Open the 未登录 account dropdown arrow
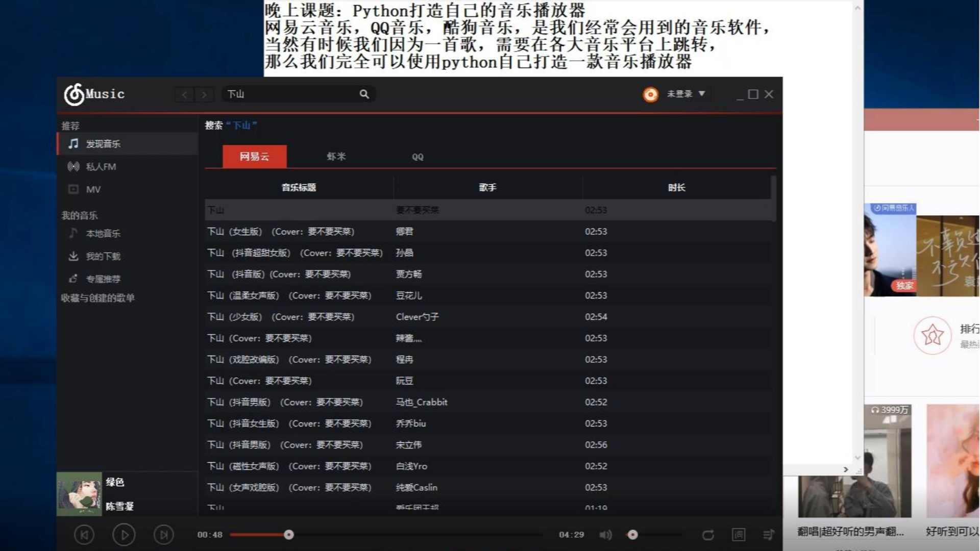 [x=702, y=93]
